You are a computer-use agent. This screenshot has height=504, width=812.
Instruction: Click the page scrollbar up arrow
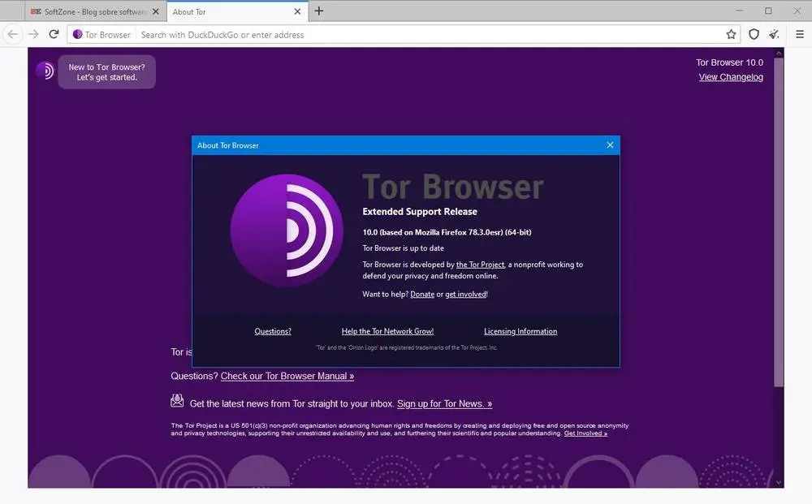[x=779, y=53]
